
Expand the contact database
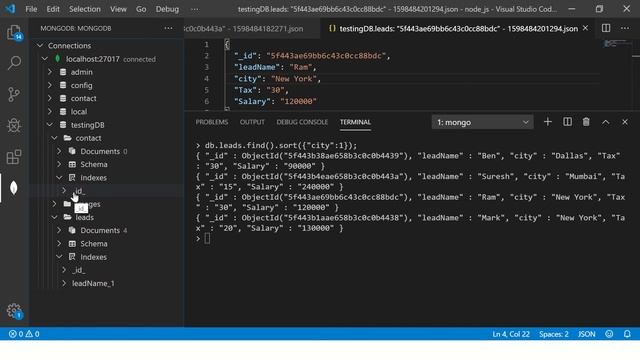click(50, 98)
